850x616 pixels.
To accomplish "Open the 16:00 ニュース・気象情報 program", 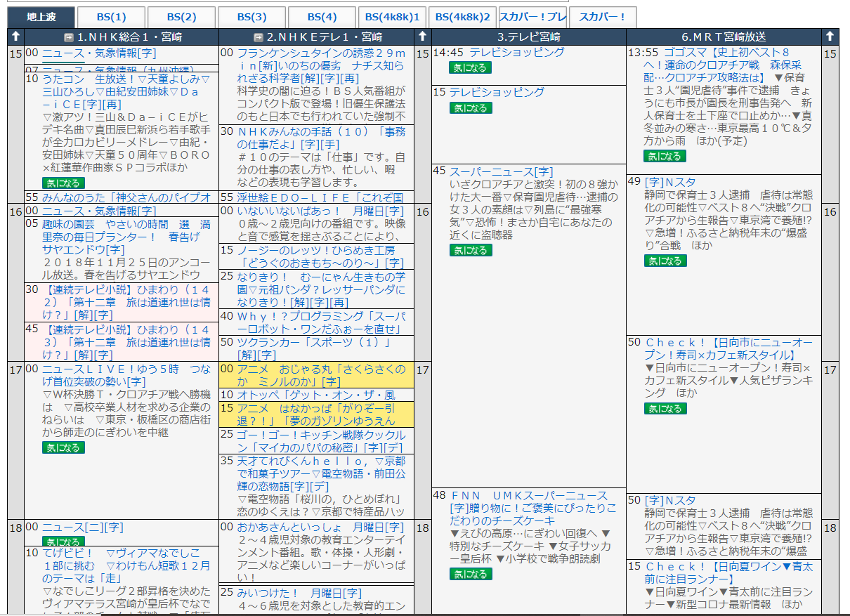I will point(99,211).
